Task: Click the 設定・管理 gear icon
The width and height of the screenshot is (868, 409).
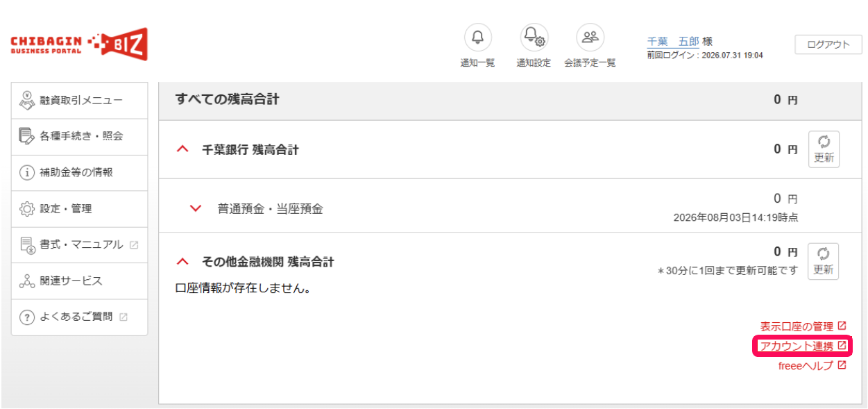Action: [x=27, y=208]
